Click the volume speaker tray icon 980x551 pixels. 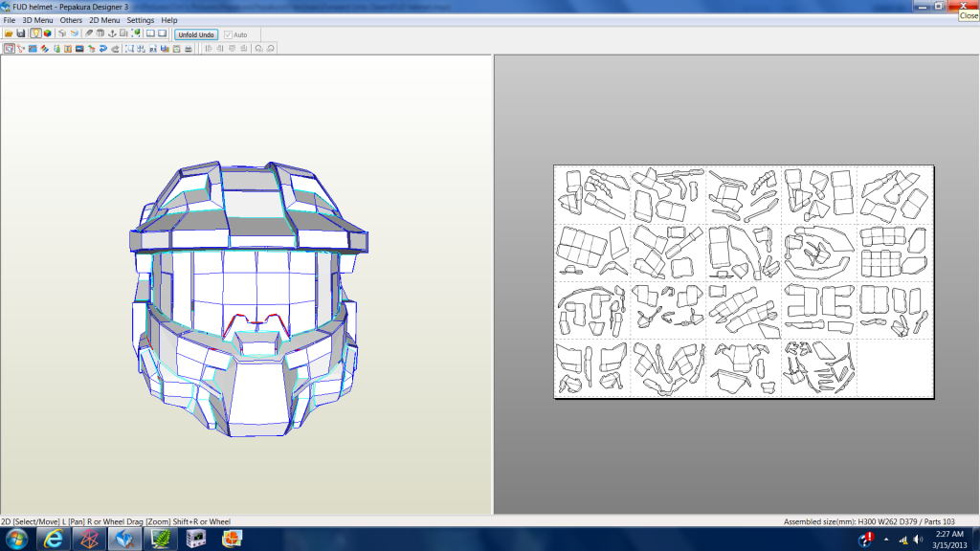(918, 540)
